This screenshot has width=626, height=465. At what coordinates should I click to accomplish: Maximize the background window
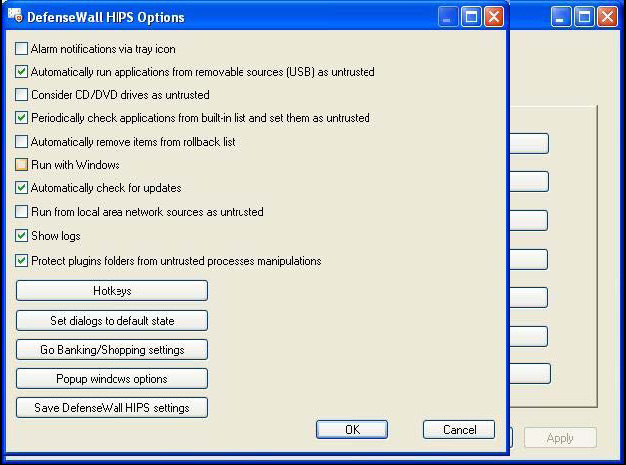click(x=584, y=17)
